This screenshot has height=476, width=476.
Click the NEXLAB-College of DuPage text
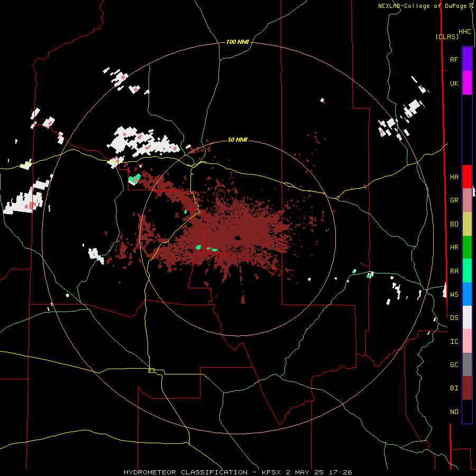point(424,6)
